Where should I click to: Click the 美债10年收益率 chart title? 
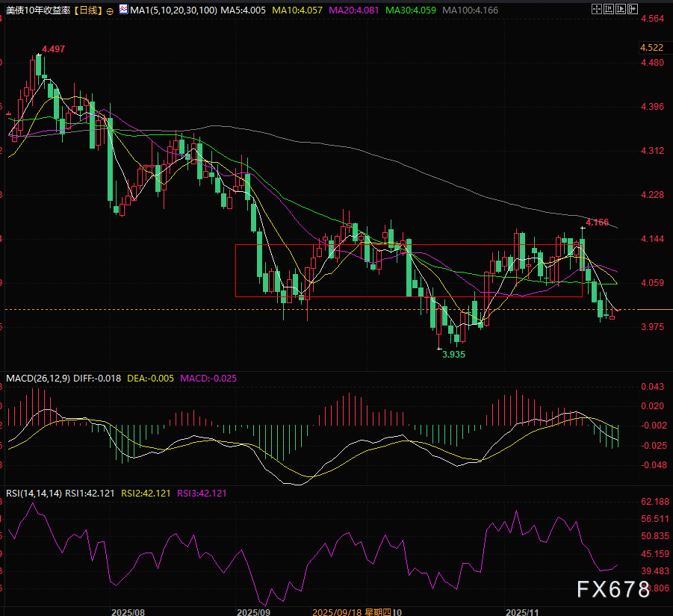(x=36, y=11)
